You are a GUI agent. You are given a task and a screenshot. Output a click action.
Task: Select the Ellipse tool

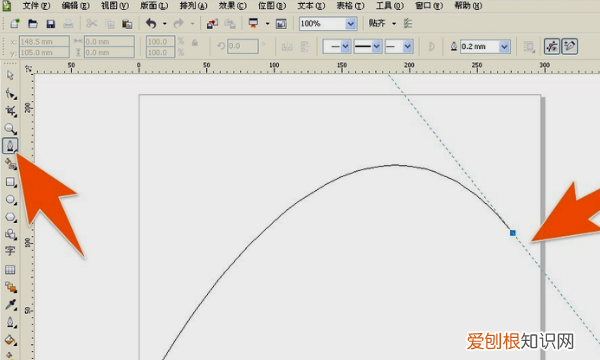[10, 199]
